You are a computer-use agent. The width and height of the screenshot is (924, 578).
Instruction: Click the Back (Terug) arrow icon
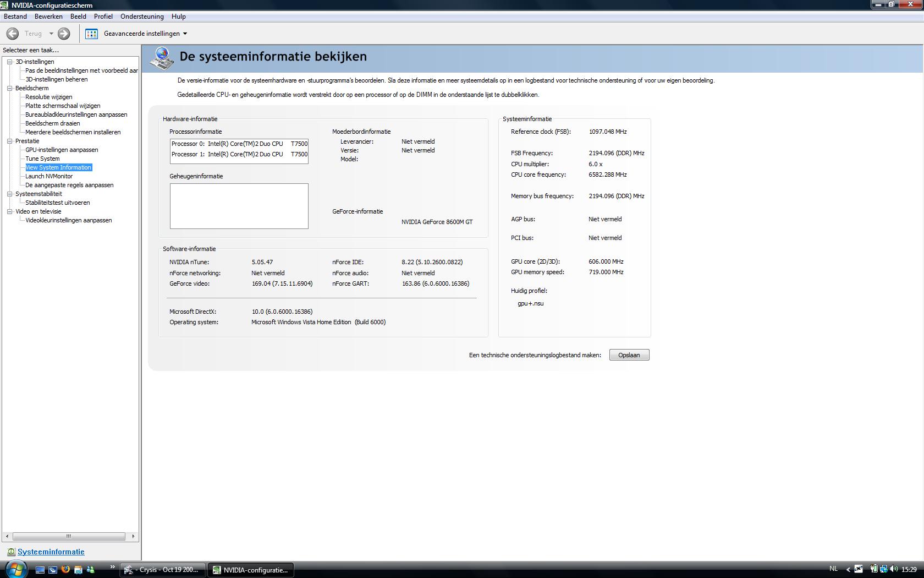[12, 34]
